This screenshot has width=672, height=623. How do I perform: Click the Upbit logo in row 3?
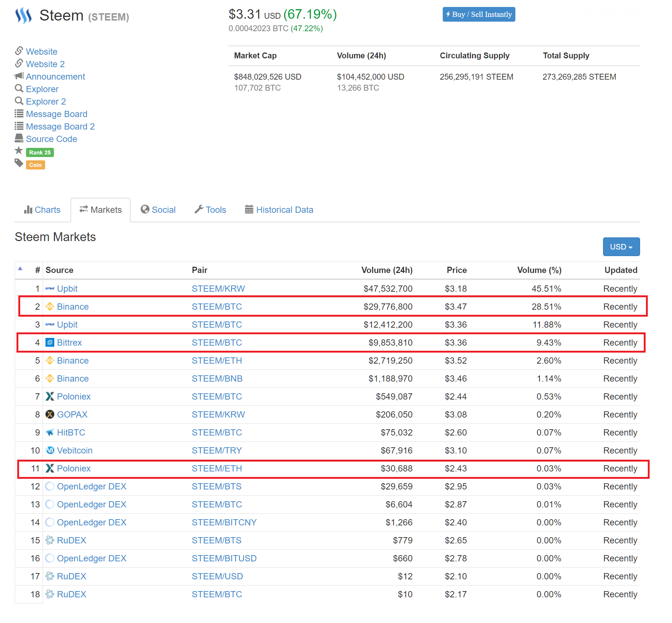[x=50, y=325]
